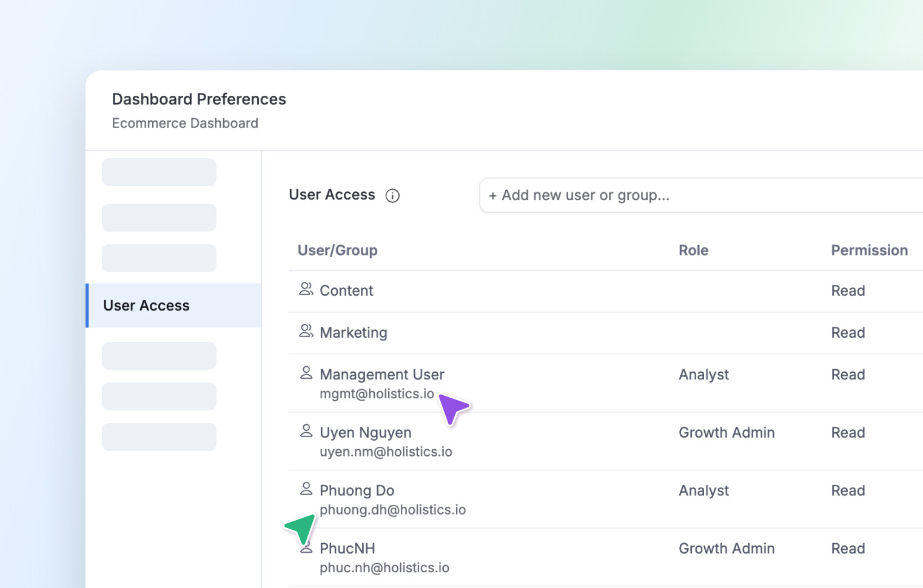Change Read permission for Management User
The width and height of the screenshot is (923, 588).
point(847,375)
